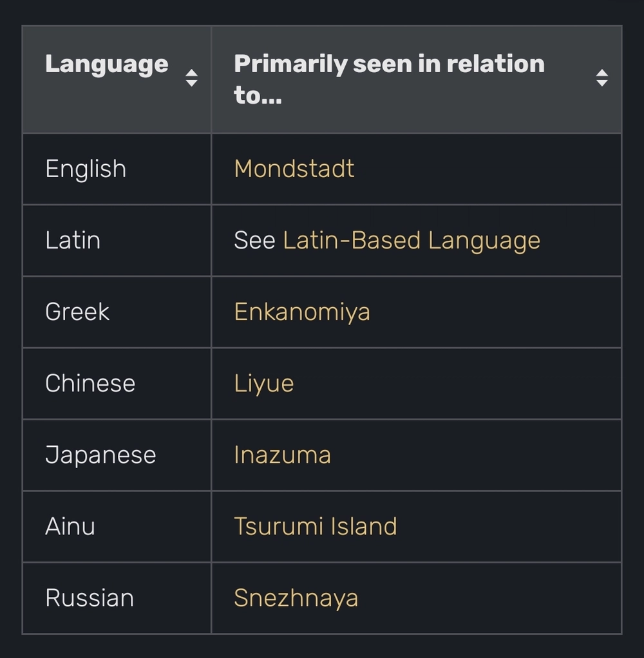Viewport: 644px width, 658px height.
Task: Click the descending arrow beside Primarily seen header
Action: pyautogui.click(x=602, y=84)
